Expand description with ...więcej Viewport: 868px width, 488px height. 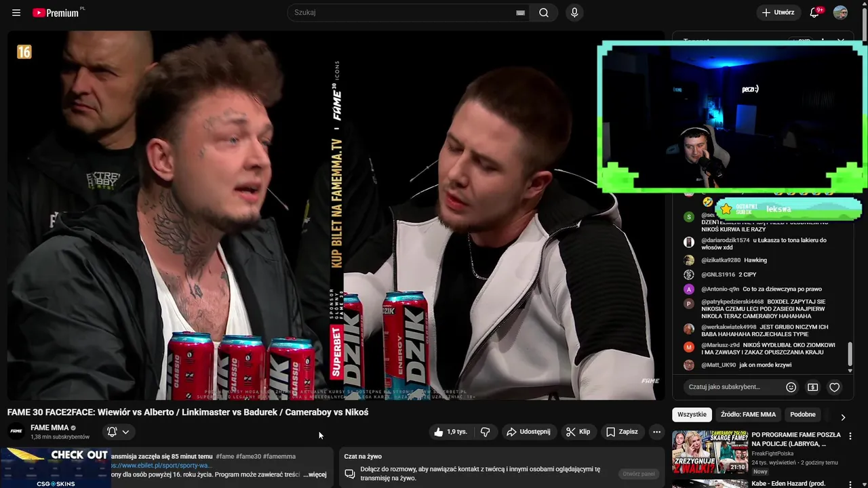[x=315, y=474]
